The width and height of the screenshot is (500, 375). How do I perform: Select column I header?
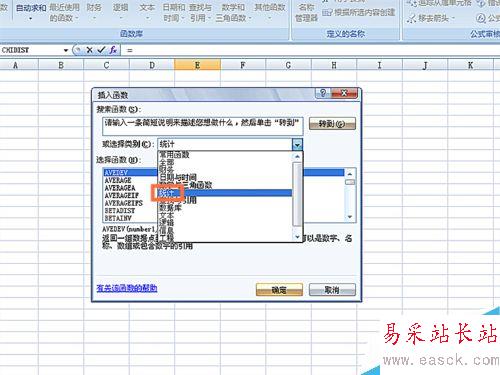click(x=379, y=65)
